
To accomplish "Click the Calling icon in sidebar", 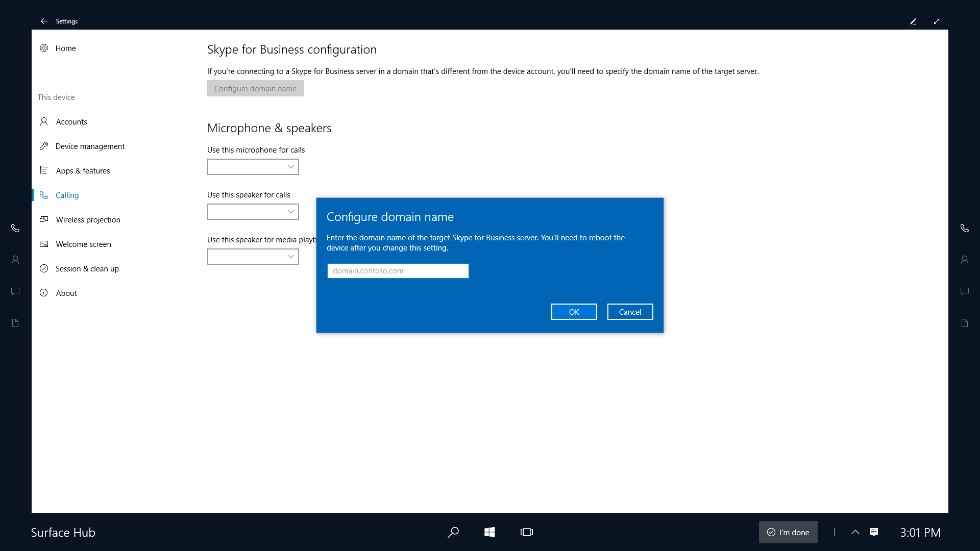I will (44, 195).
